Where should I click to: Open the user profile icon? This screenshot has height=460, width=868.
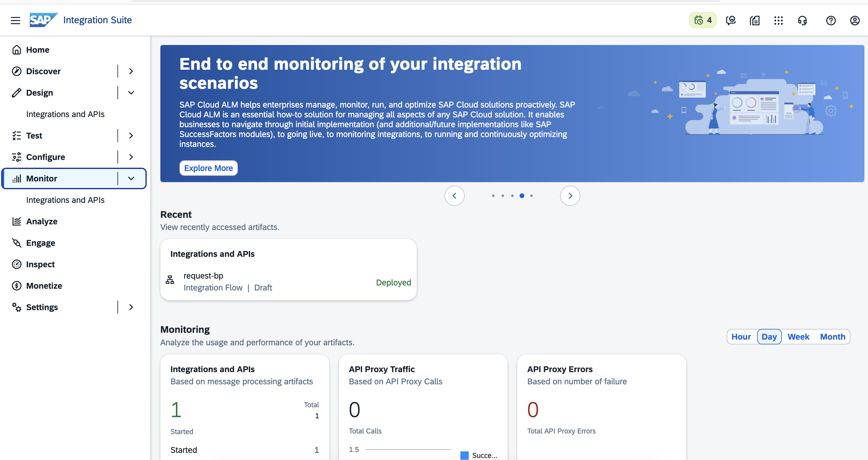tap(855, 21)
